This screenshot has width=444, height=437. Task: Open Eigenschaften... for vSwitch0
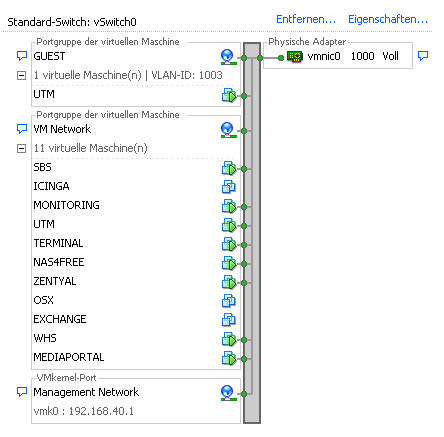388,19
